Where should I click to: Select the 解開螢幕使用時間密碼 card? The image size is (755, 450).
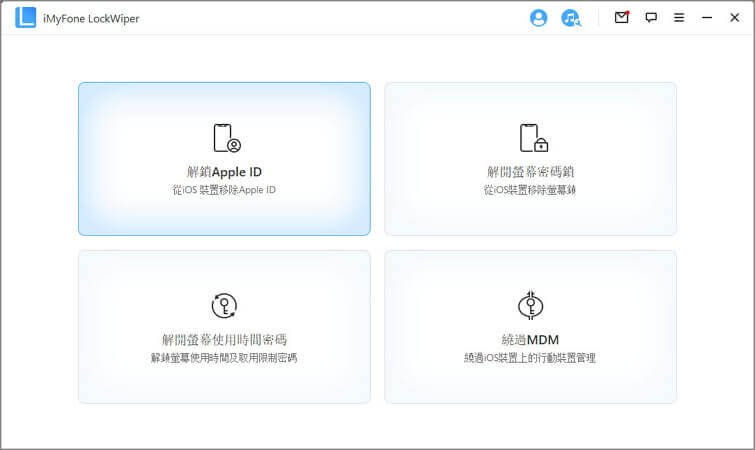(224, 327)
